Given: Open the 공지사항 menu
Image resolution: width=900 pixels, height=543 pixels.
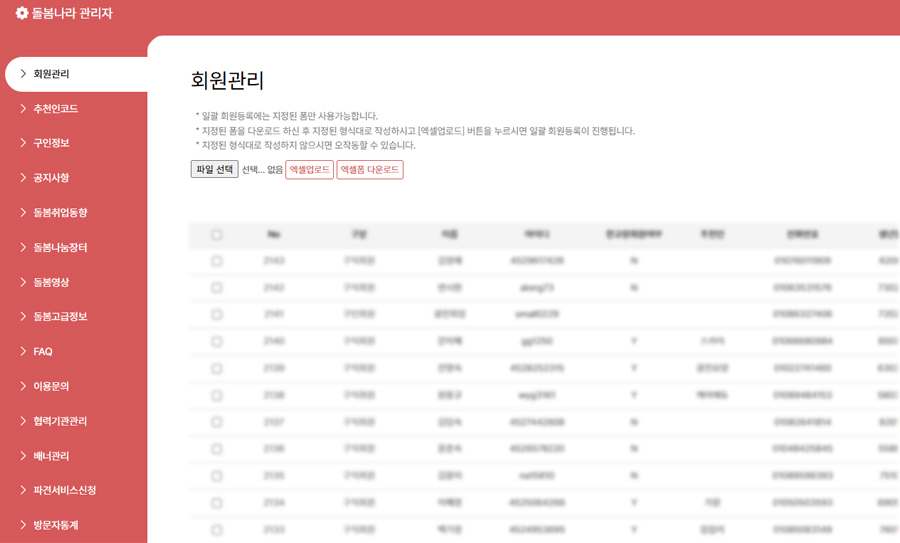Looking at the screenshot, I should 51,178.
